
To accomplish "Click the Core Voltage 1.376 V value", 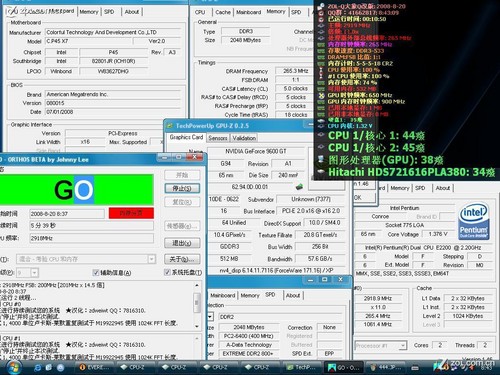I will [x=438, y=234].
